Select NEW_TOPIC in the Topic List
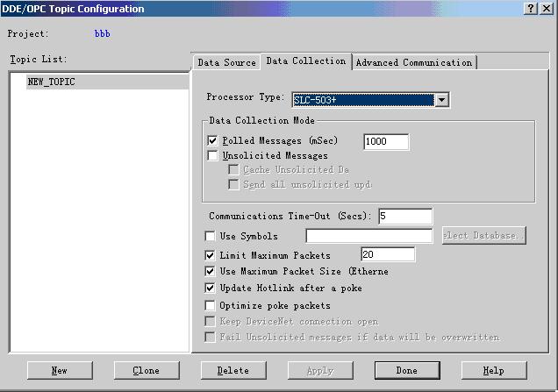This screenshot has height=392, width=558. pyautogui.click(x=52, y=82)
